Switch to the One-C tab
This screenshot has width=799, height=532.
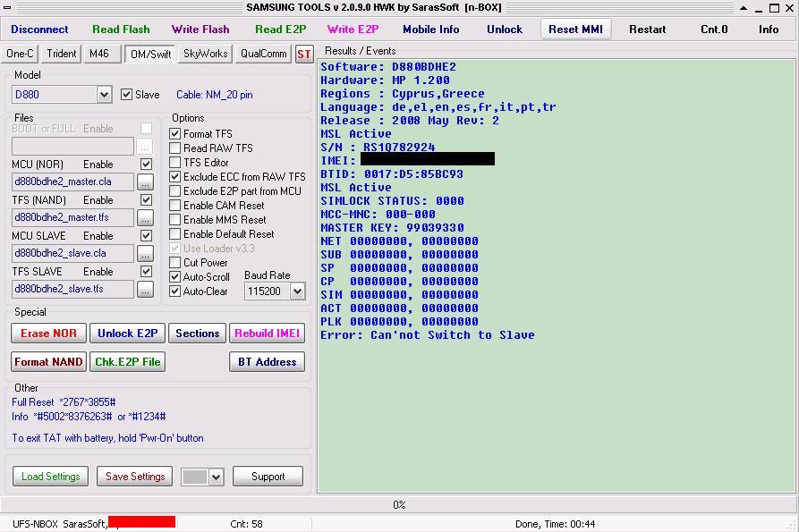click(x=20, y=54)
